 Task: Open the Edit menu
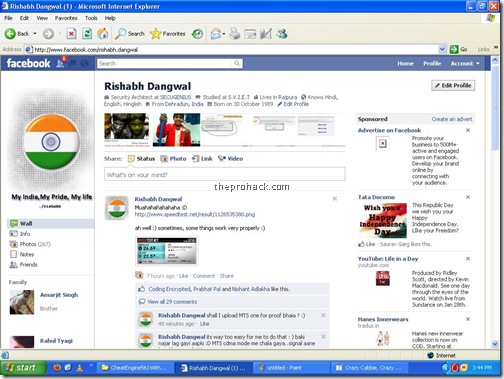[24, 18]
